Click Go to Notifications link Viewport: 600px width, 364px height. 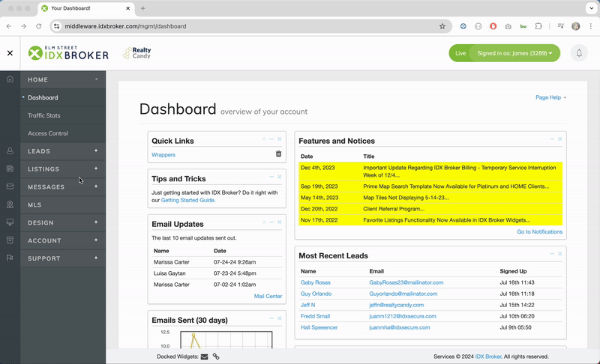[539, 232]
